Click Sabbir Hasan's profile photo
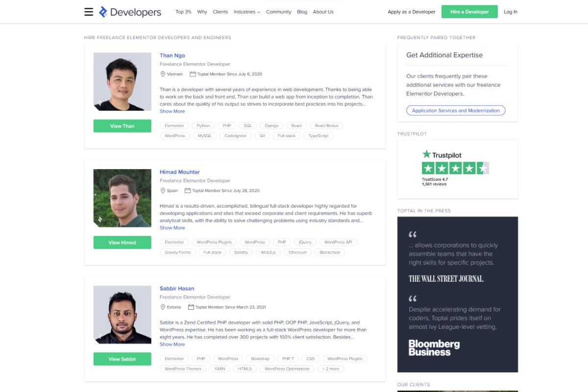This screenshot has height=392, width=588. 122,315
